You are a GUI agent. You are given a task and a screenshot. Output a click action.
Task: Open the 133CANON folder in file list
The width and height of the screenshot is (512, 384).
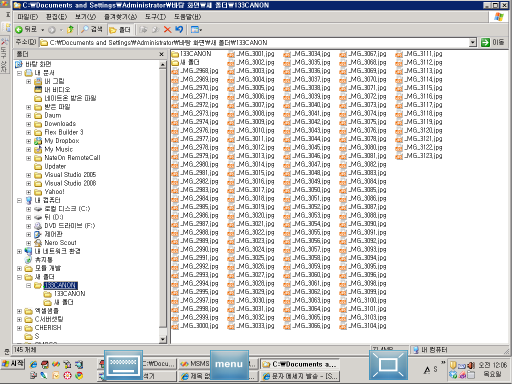tap(195, 54)
